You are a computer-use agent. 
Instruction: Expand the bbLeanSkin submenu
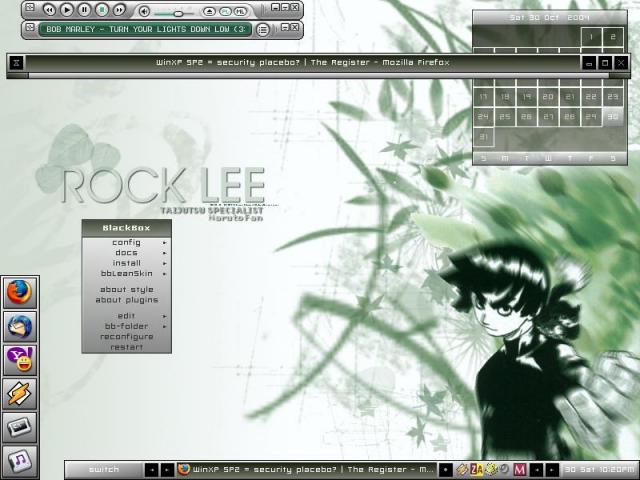point(127,274)
